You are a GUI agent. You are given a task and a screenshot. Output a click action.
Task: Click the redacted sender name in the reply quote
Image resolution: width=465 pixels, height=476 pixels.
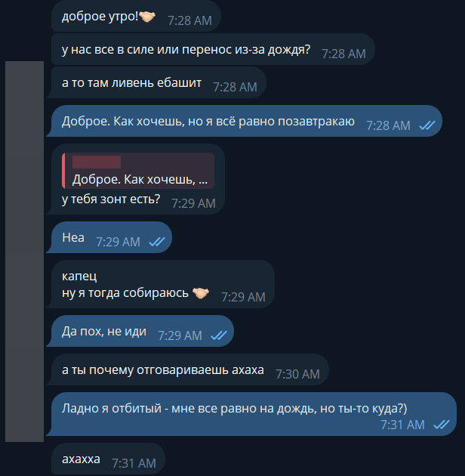(x=97, y=162)
